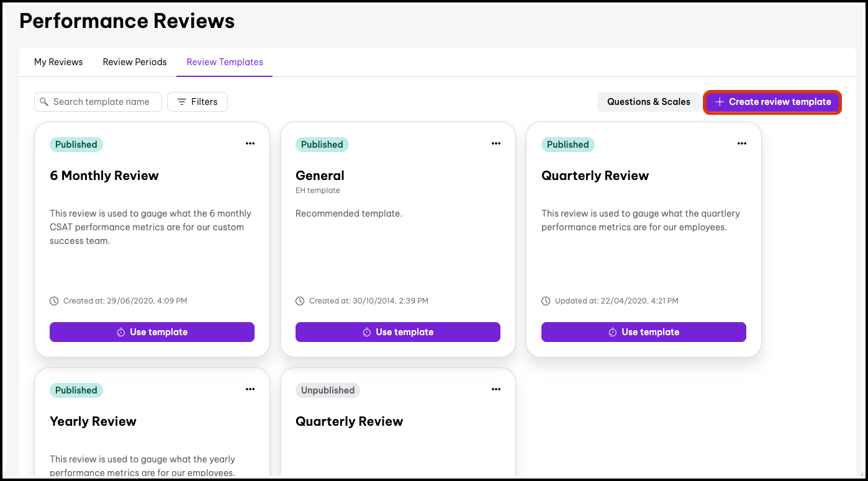
Task: Click Published badge on General card
Action: 322,145
